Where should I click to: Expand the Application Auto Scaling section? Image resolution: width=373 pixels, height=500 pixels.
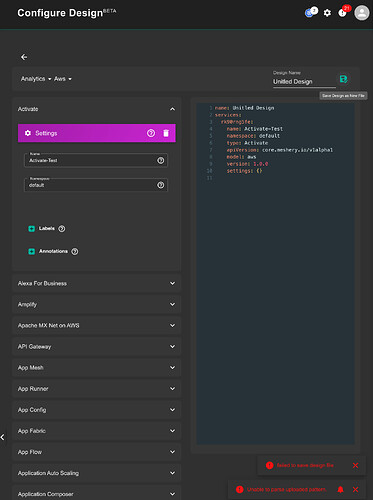coord(97,473)
